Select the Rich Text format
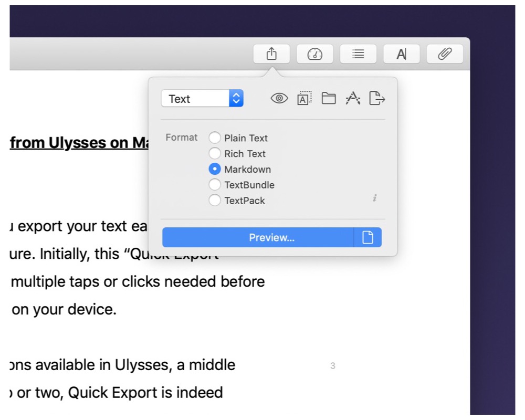The width and height of the screenshot is (525, 420). 237,153
